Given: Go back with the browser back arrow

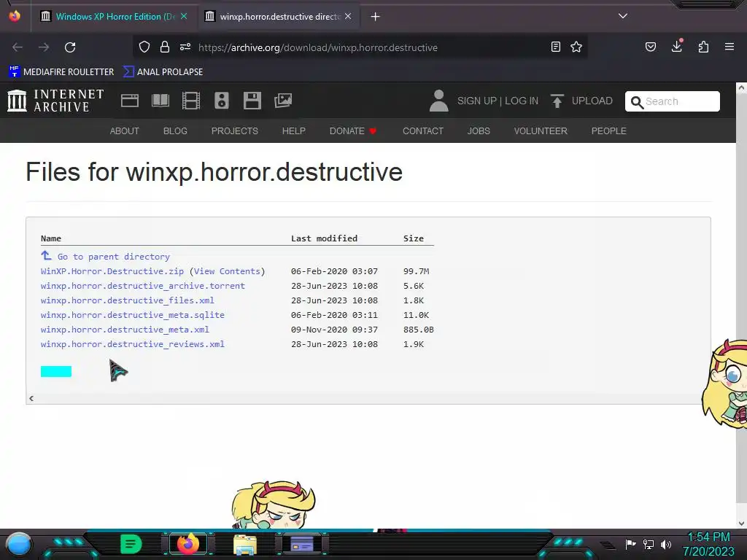Looking at the screenshot, I should tap(18, 47).
